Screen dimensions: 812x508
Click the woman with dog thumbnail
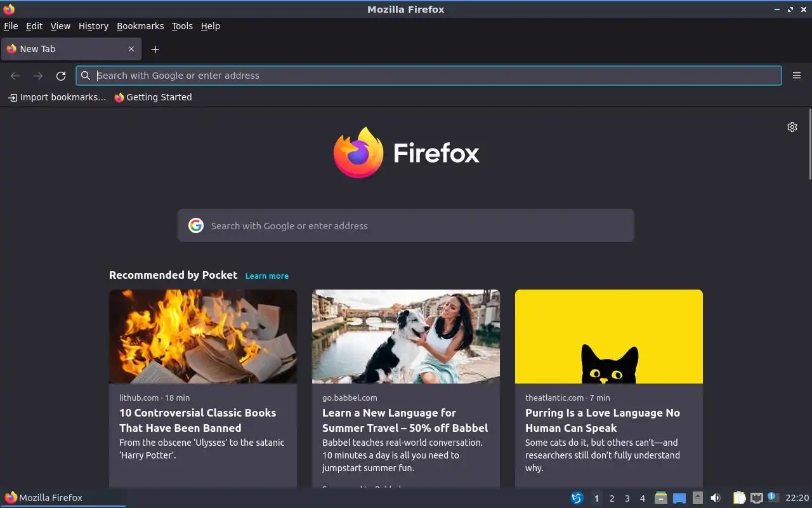pyautogui.click(x=406, y=337)
